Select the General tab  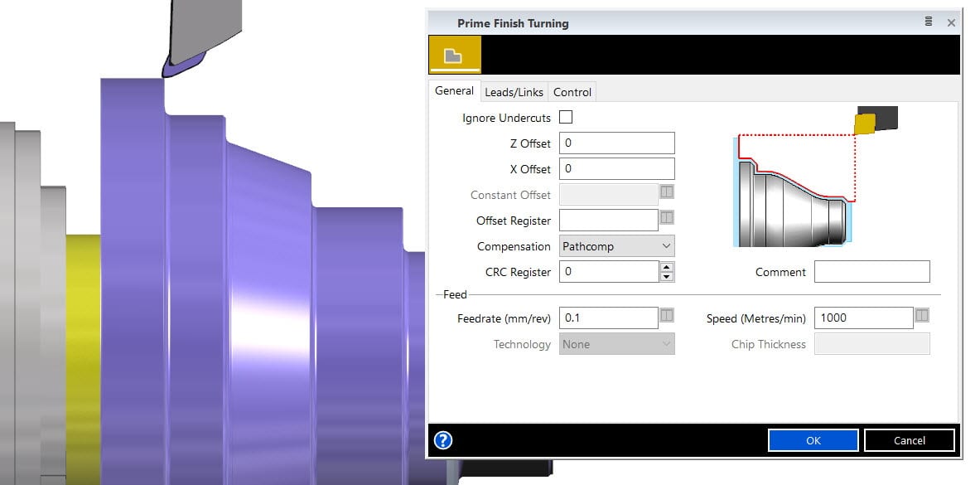coord(454,91)
